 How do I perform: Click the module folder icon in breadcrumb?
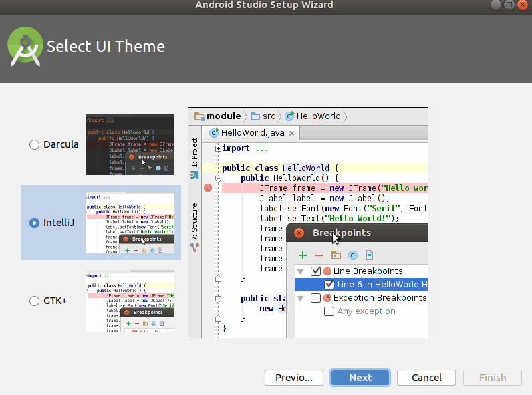199,116
